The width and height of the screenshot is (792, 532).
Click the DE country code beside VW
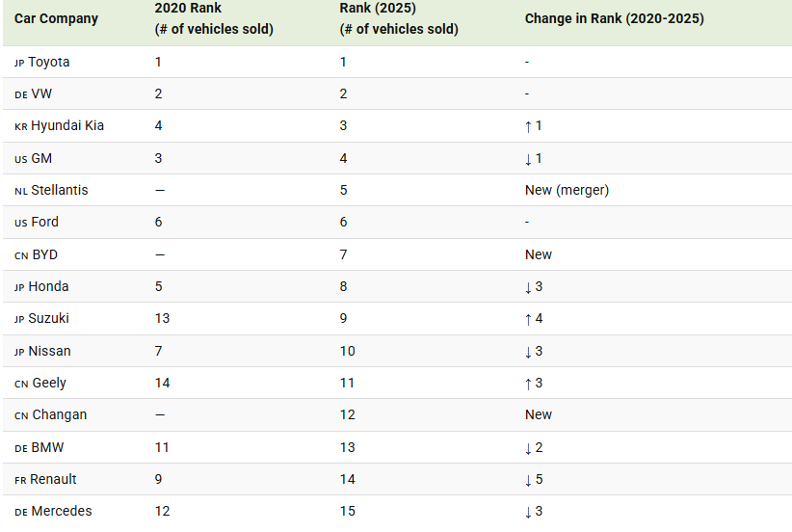point(21,95)
